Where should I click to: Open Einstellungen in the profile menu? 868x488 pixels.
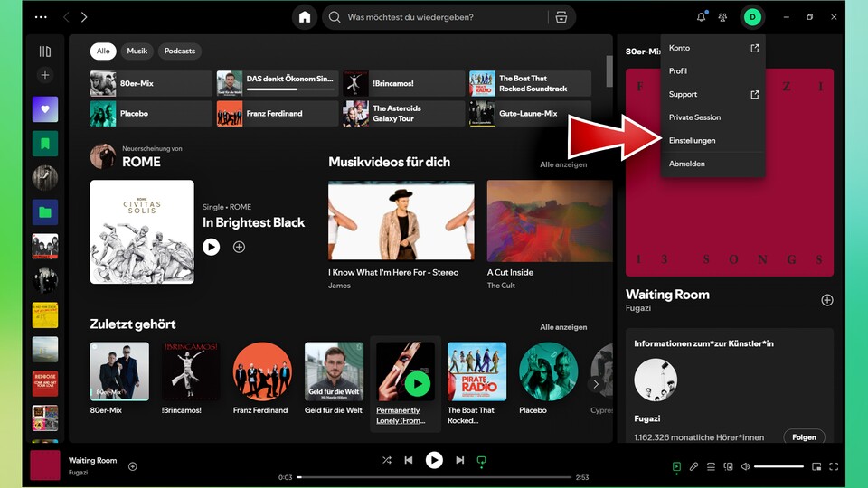point(713,141)
